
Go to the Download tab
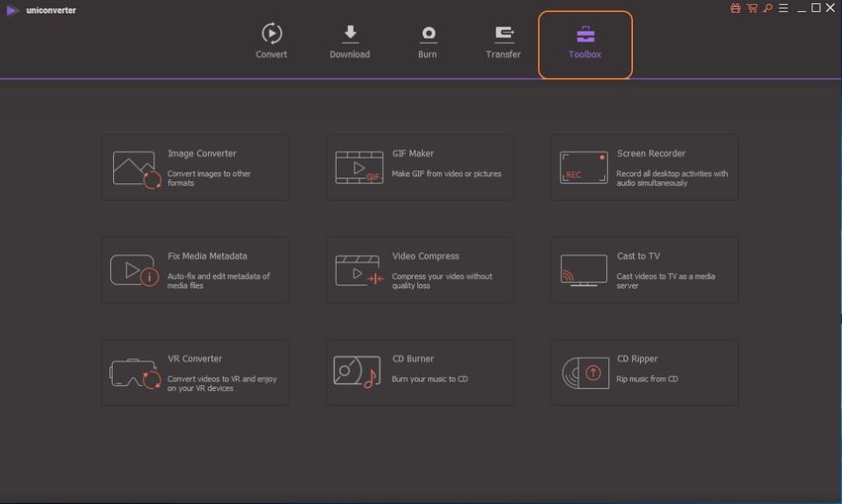click(x=350, y=42)
